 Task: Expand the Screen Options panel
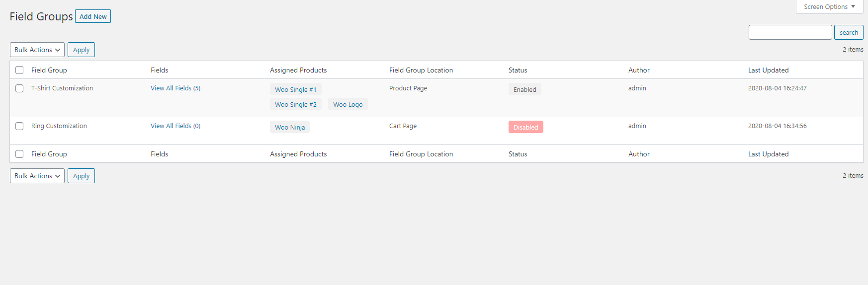point(829,6)
